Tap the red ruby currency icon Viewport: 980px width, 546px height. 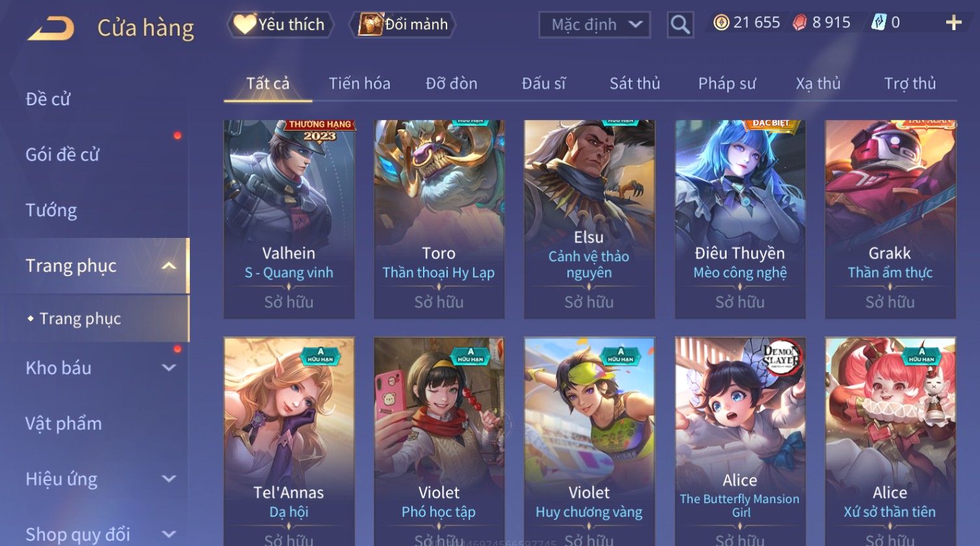[800, 23]
